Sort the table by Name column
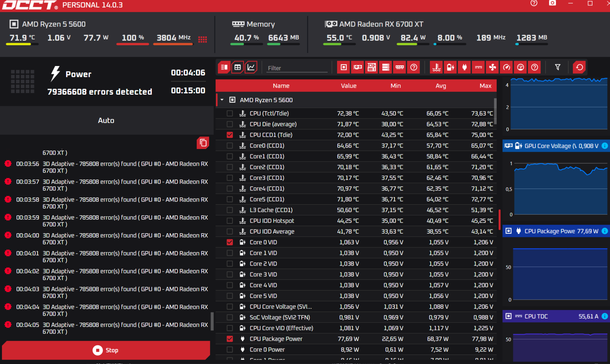 click(281, 86)
